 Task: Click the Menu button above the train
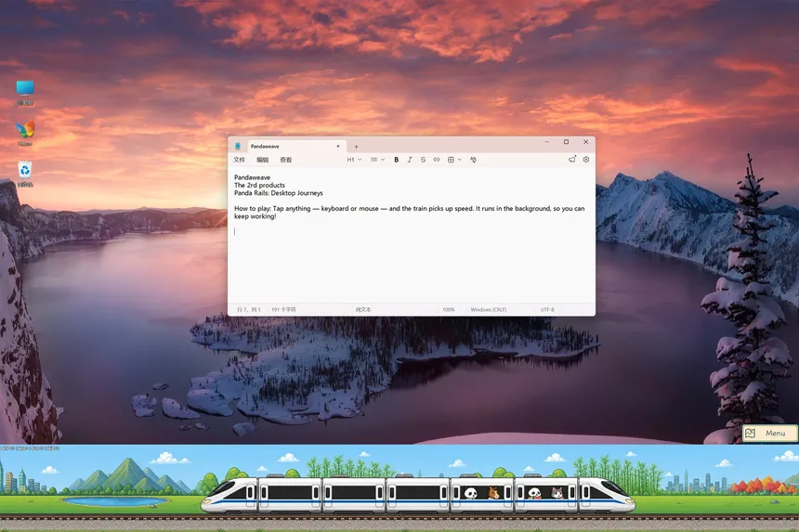point(770,434)
